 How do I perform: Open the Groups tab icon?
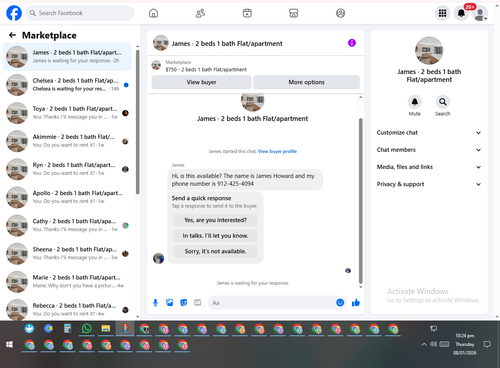click(340, 13)
